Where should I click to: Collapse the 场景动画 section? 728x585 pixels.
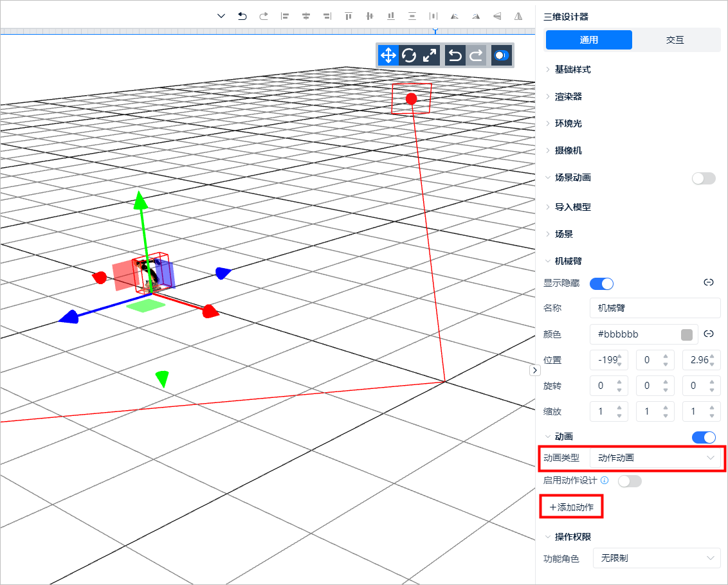tap(572, 177)
